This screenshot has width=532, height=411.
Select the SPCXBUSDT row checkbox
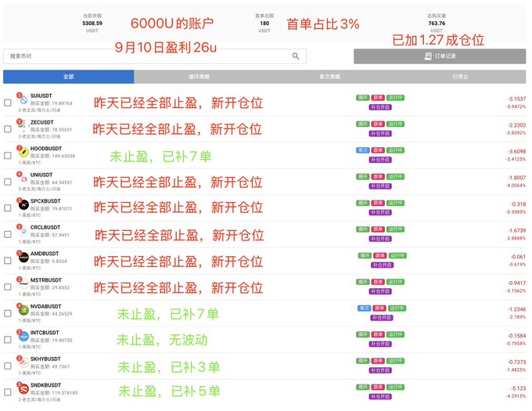pyautogui.click(x=8, y=208)
